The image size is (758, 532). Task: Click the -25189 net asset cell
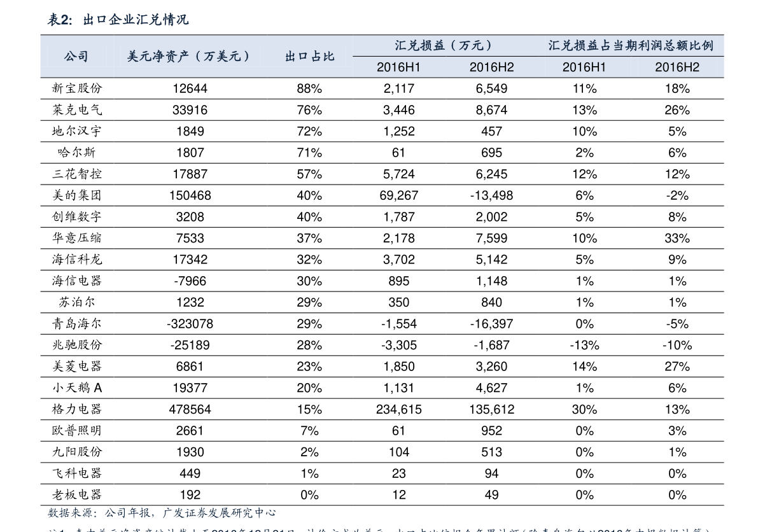pyautogui.click(x=190, y=345)
